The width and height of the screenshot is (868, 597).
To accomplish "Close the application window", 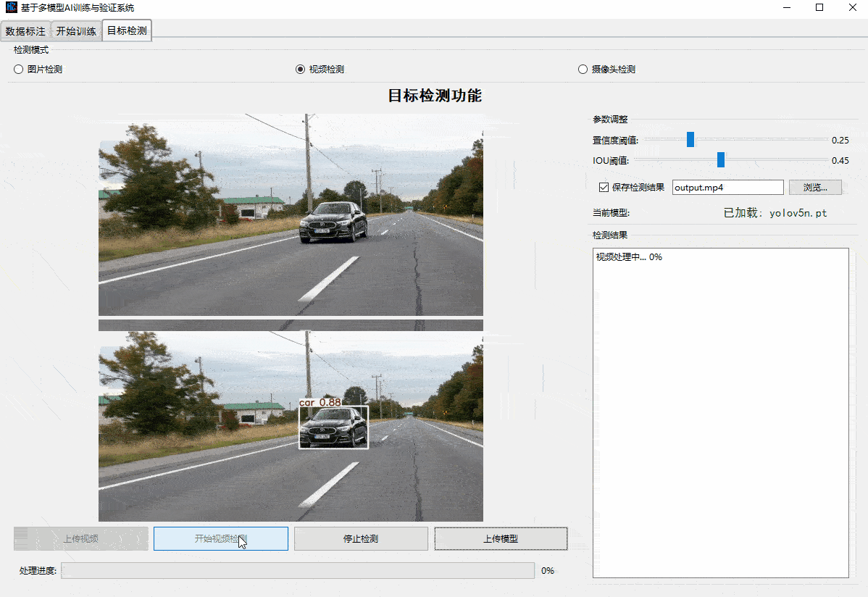I will pos(853,8).
